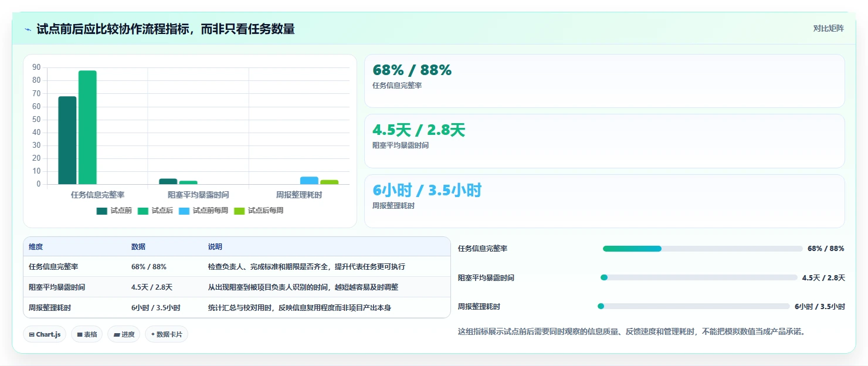Click the 任务信息完整率 chart x-axis label
This screenshot has width=868, height=366.
[97, 195]
